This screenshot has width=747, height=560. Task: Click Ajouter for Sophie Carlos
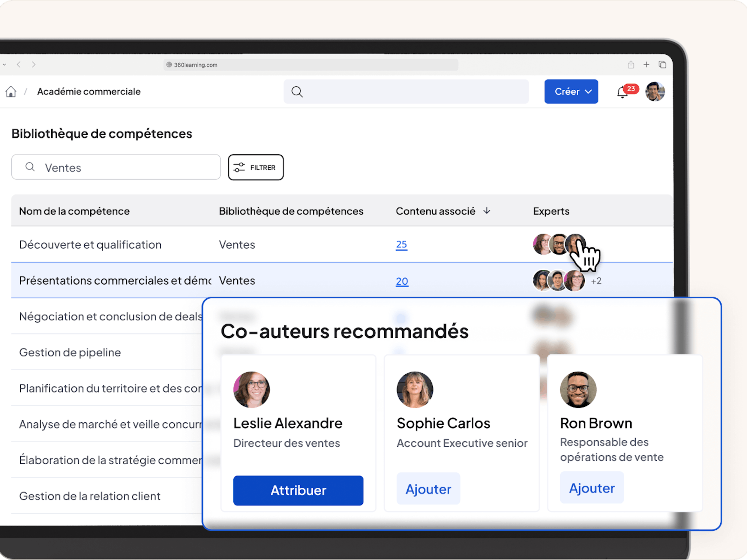428,489
